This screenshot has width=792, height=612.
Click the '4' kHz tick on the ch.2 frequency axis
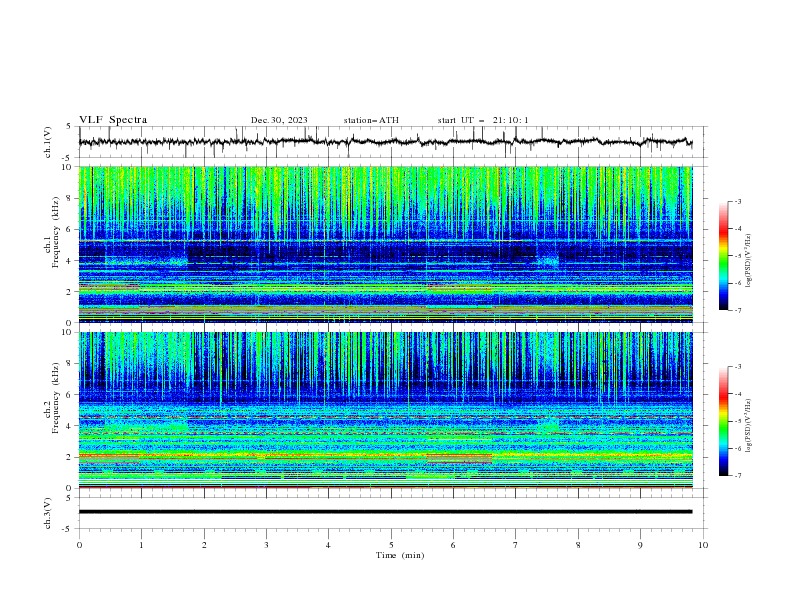(x=70, y=426)
